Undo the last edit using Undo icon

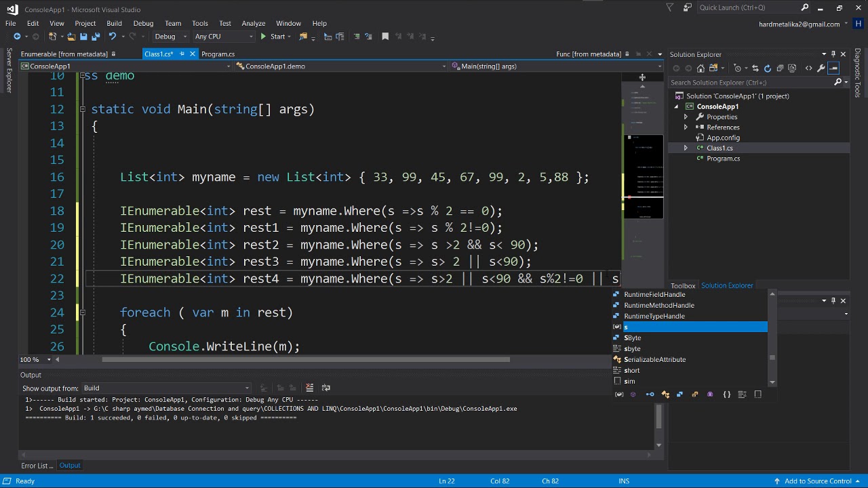[x=113, y=37]
